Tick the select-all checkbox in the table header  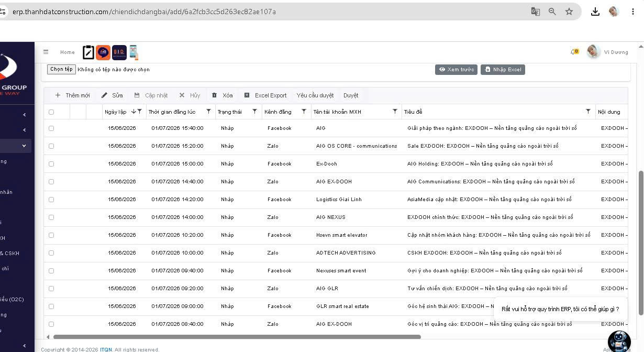[x=51, y=112]
